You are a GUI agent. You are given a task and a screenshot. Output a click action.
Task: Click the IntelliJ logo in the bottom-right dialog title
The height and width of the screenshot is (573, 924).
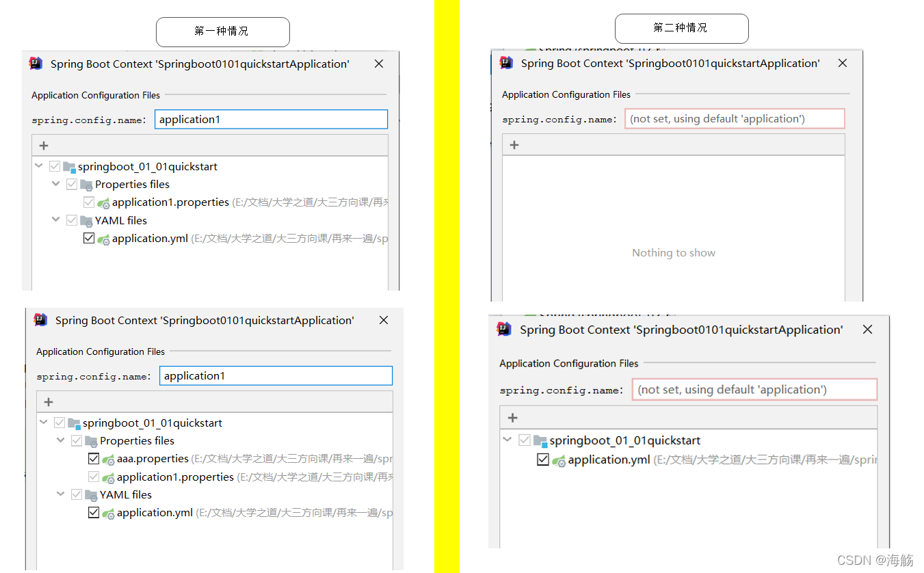[x=504, y=329]
